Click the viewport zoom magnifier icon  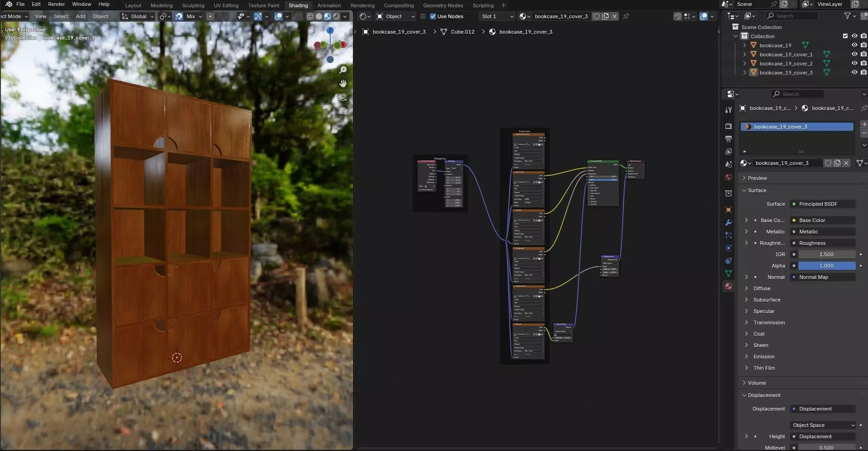pos(343,70)
